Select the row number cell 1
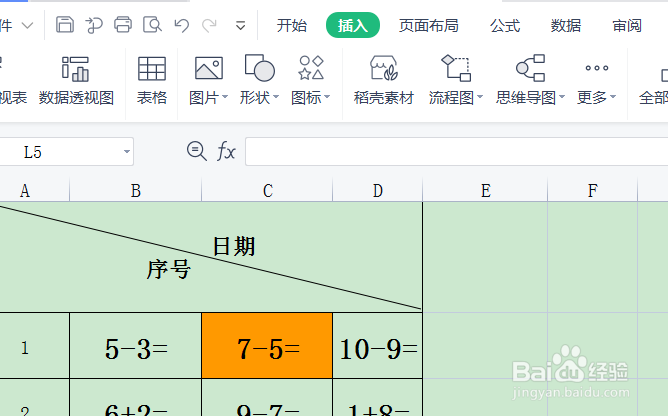Screen dimensions: 668x416 click(35, 346)
